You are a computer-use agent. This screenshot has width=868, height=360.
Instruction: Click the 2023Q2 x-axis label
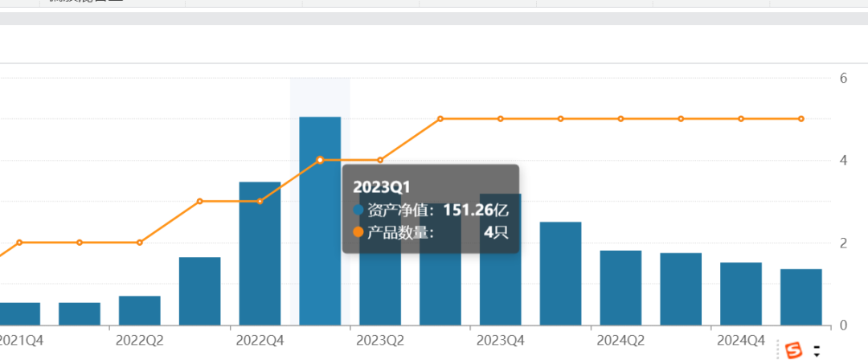380,340
